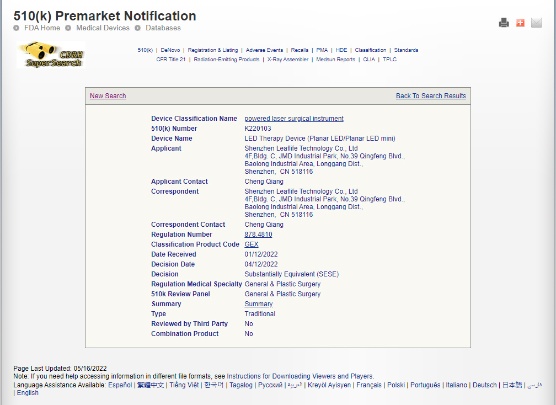
Task: Open the Classification database link
Action: (x=370, y=50)
